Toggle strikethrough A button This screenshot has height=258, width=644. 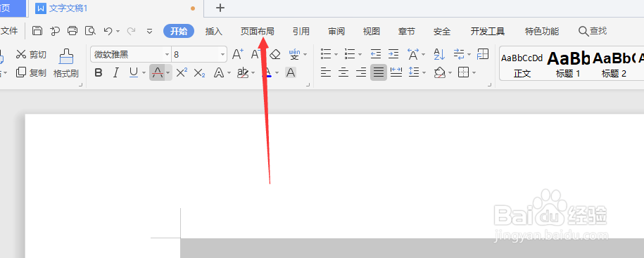point(157,72)
